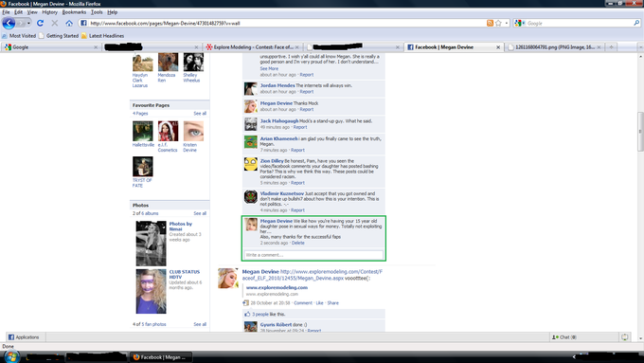The height and width of the screenshot is (363, 644).
Task: Open the Facebook Applications menu
Action: (24, 337)
